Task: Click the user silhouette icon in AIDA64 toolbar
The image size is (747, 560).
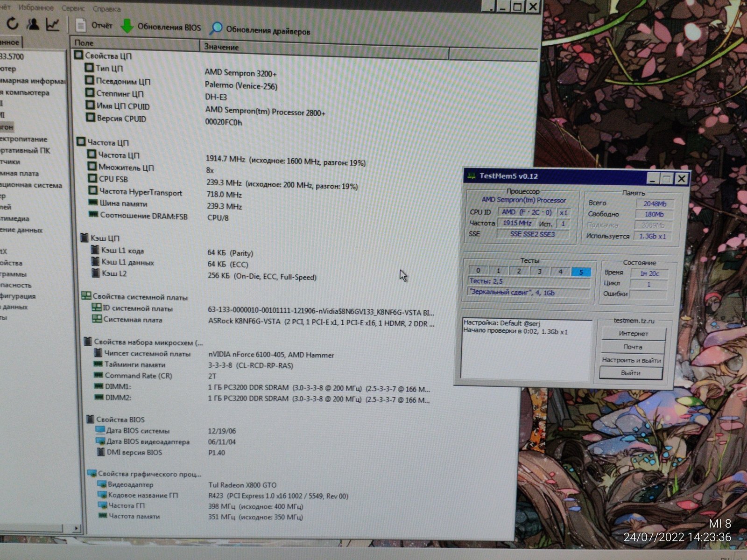Action: point(33,24)
